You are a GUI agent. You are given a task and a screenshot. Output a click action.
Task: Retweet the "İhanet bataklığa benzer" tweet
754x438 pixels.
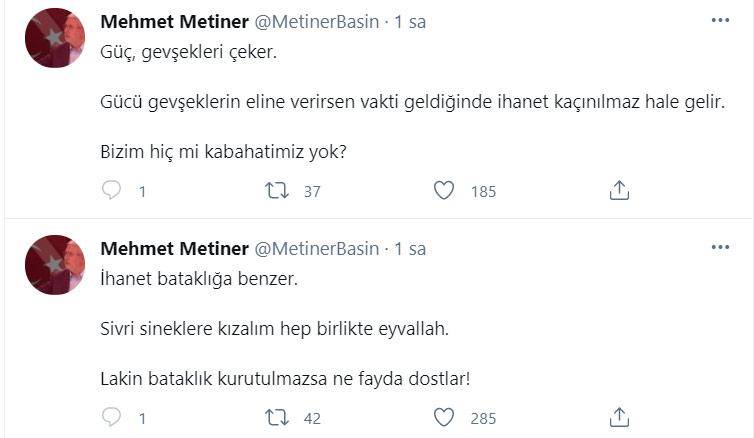tap(273, 417)
